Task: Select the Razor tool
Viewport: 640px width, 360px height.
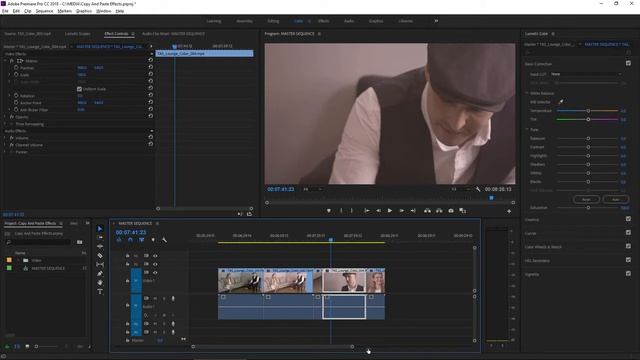Action: pyautogui.click(x=100, y=256)
